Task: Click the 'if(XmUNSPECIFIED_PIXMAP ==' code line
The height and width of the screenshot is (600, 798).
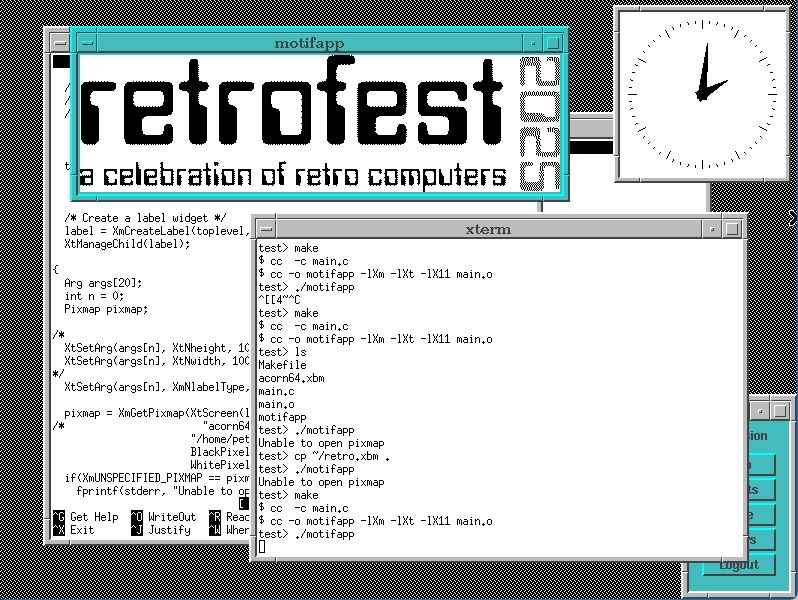Action: [x=157, y=478]
